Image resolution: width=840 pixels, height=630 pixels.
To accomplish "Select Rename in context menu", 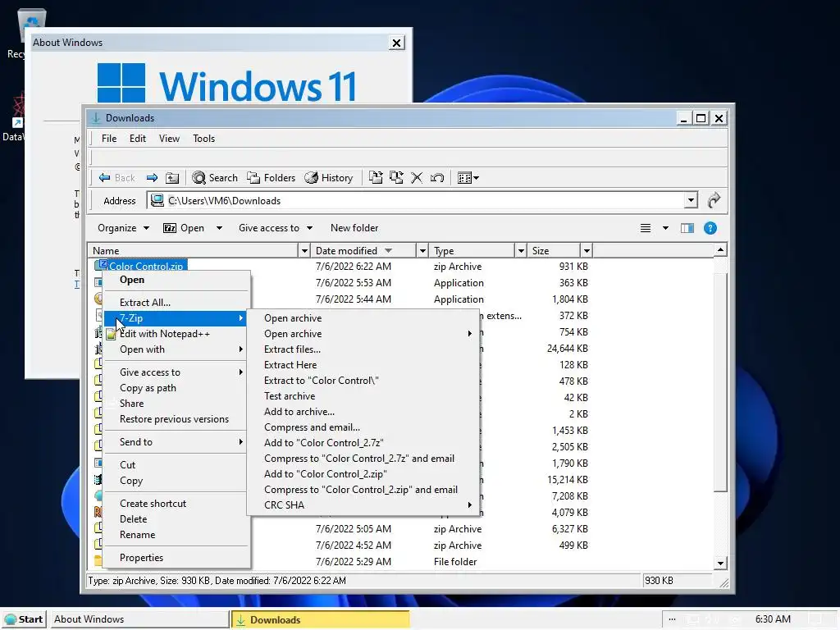I will click(x=177, y=535).
